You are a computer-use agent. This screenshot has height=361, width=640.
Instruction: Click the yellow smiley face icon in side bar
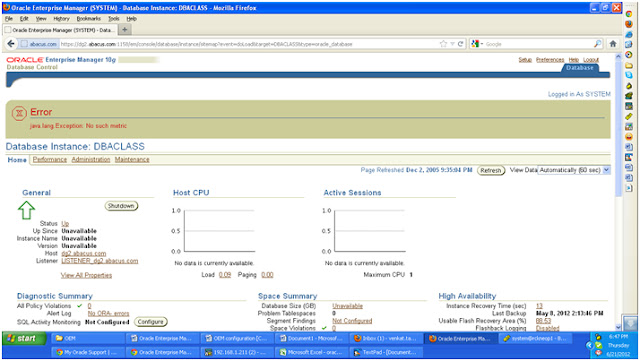(x=629, y=136)
